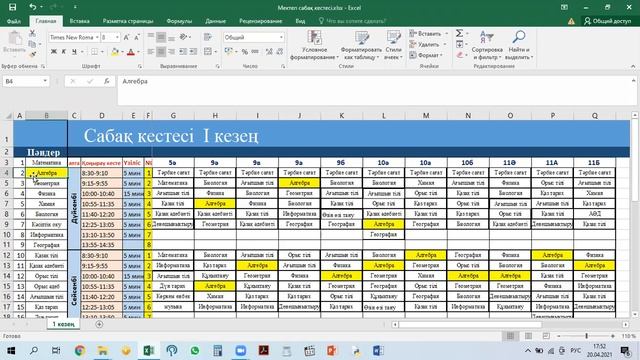Open the Name Box dropdown for B4
Image resolution: width=640 pixels, height=360 pixels.
click(x=45, y=81)
